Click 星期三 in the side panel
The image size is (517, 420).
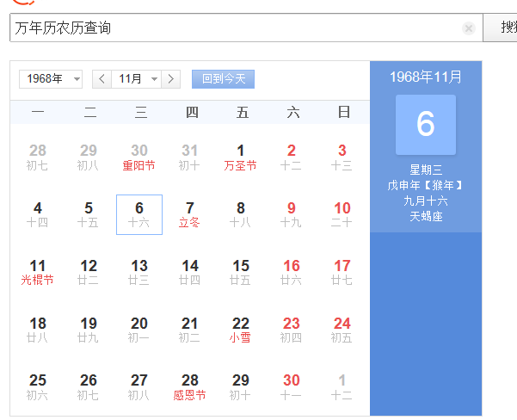coord(426,170)
